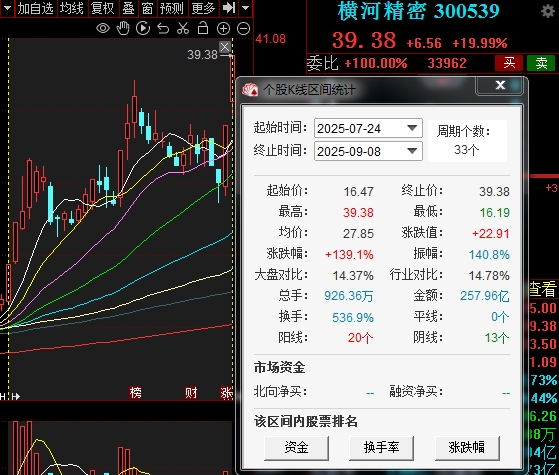
Task: Click the 涨跌值 +22.91 value
Action: tap(491, 234)
